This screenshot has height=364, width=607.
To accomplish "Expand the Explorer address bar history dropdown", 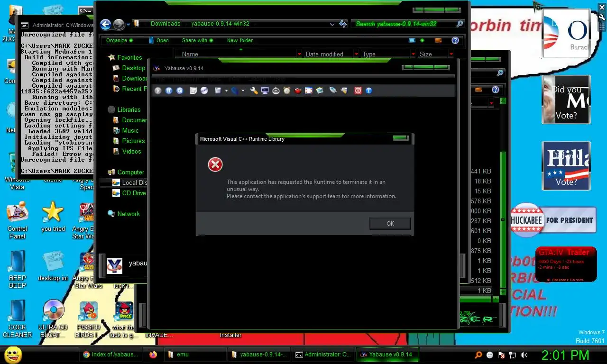I will [332, 24].
